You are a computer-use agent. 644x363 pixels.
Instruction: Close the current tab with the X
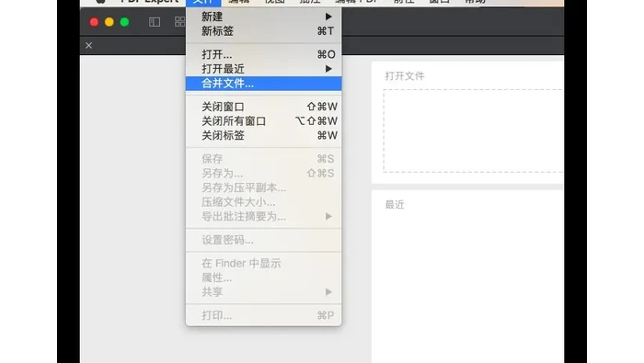[88, 46]
